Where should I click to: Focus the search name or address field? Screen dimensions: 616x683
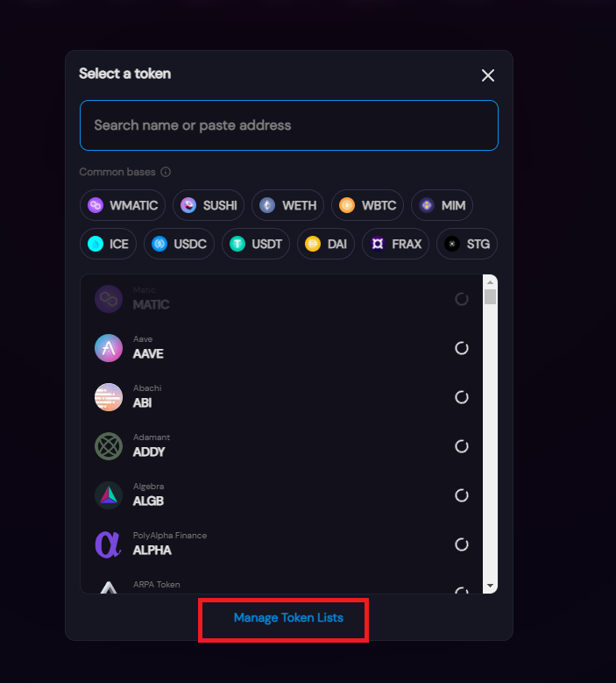[x=289, y=125]
